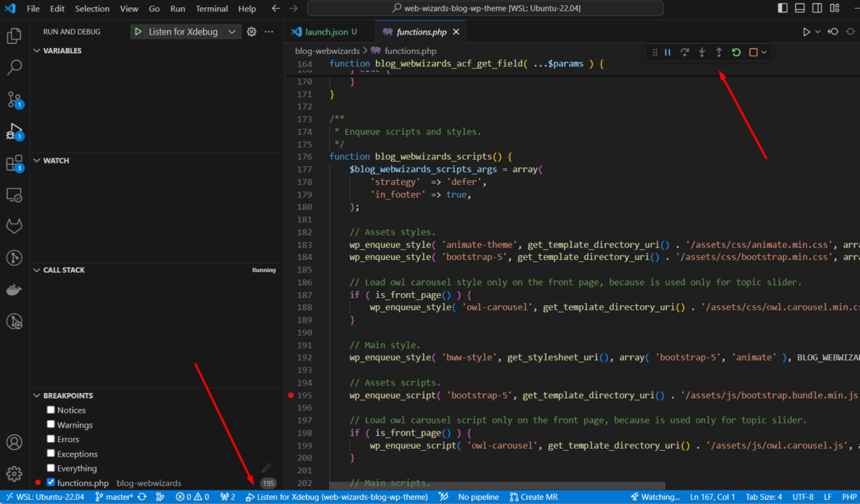Screen dimensions: 860x504
Task: Open the stop button dropdown arrow
Action: click(764, 52)
